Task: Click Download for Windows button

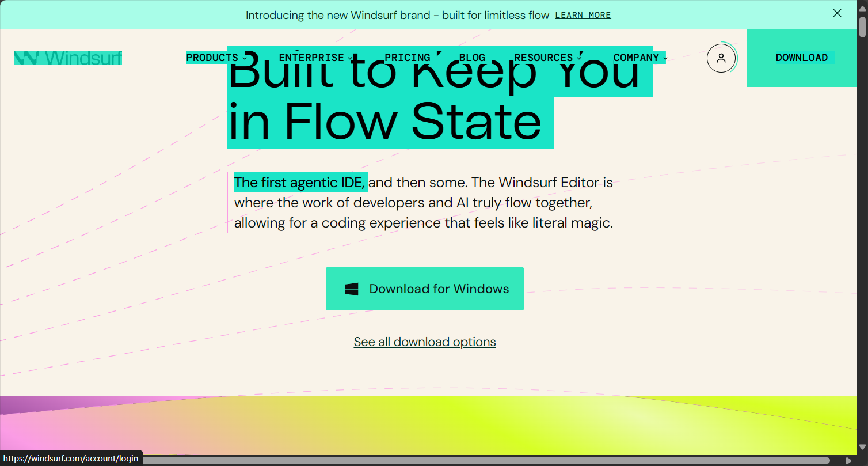Action: point(425,289)
